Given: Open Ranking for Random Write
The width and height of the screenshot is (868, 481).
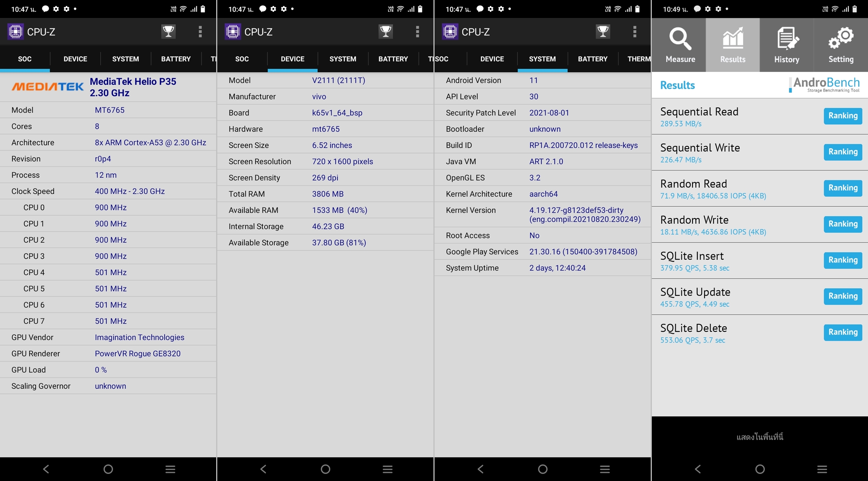Looking at the screenshot, I should (843, 224).
